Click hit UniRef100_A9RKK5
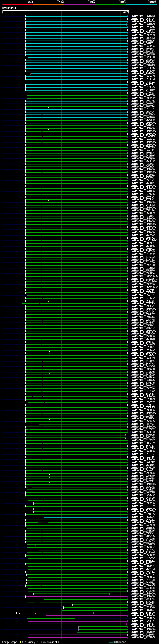The height and width of the screenshot is (644, 159). (143, 71)
